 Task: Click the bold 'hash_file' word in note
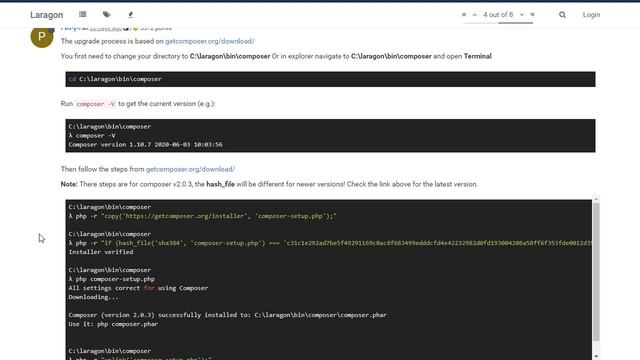[x=220, y=184]
